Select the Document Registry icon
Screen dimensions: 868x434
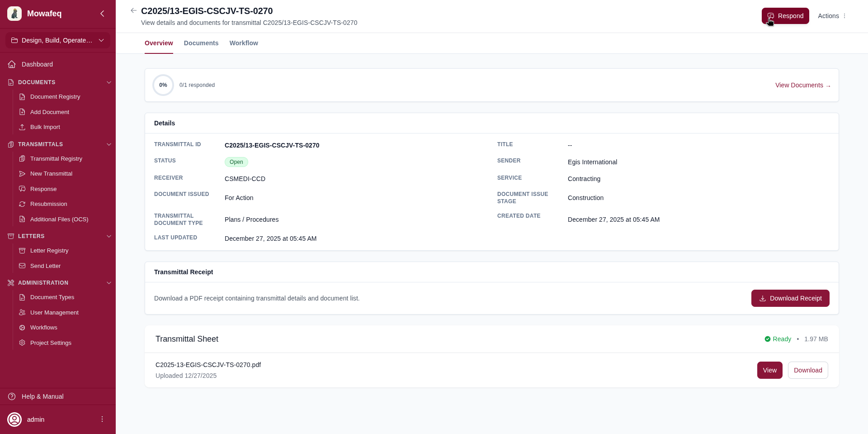22,96
